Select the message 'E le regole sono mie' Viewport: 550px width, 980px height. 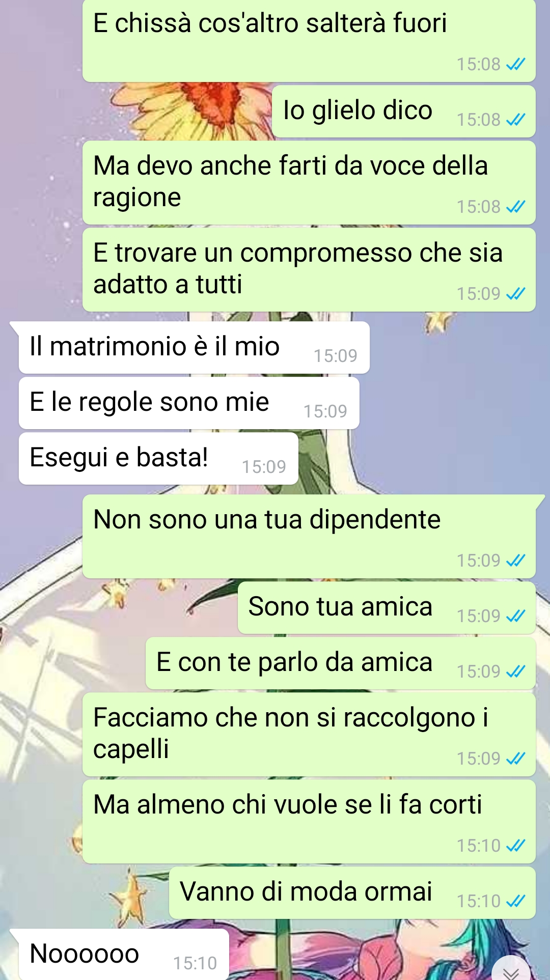[189, 403]
